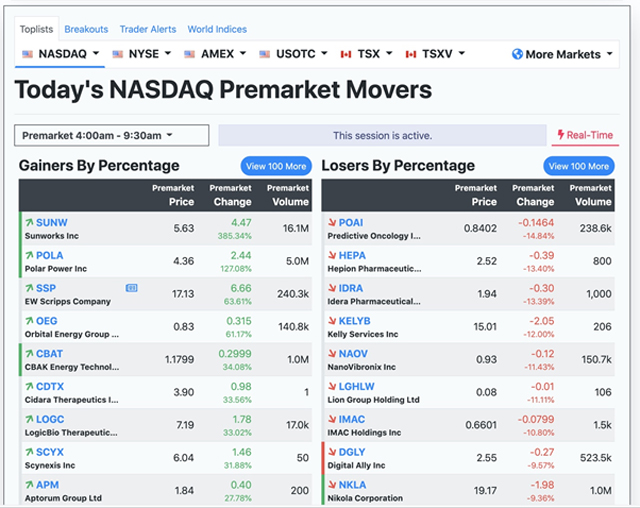Click the red down-arrow icon next to NKLA
This screenshot has height=508, width=640.
pos(331,485)
